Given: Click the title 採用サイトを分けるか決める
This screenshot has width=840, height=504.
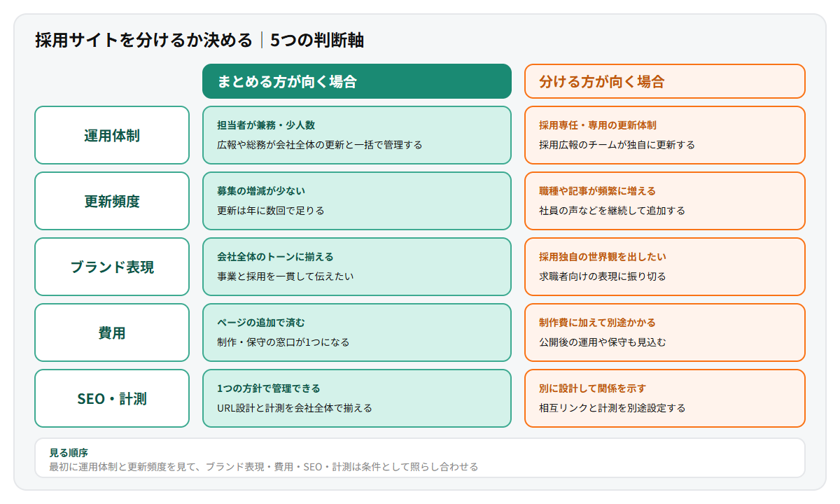Looking at the screenshot, I should click(x=143, y=41).
